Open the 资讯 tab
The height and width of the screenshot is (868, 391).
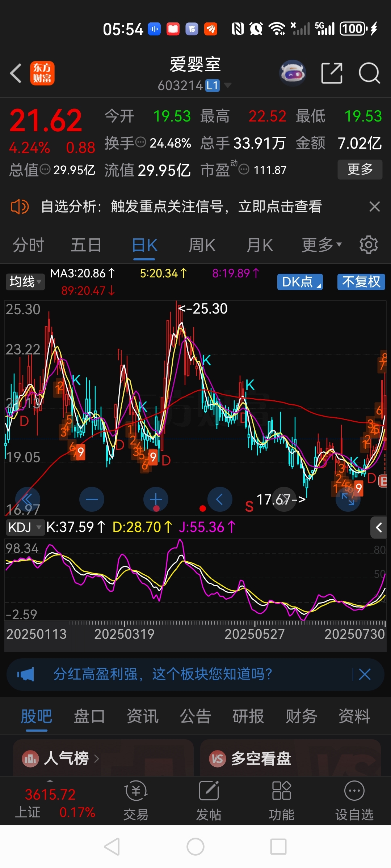142,716
